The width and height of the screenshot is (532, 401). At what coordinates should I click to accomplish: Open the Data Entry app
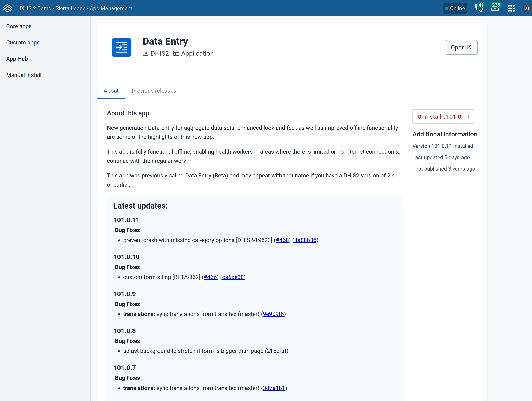(x=461, y=47)
